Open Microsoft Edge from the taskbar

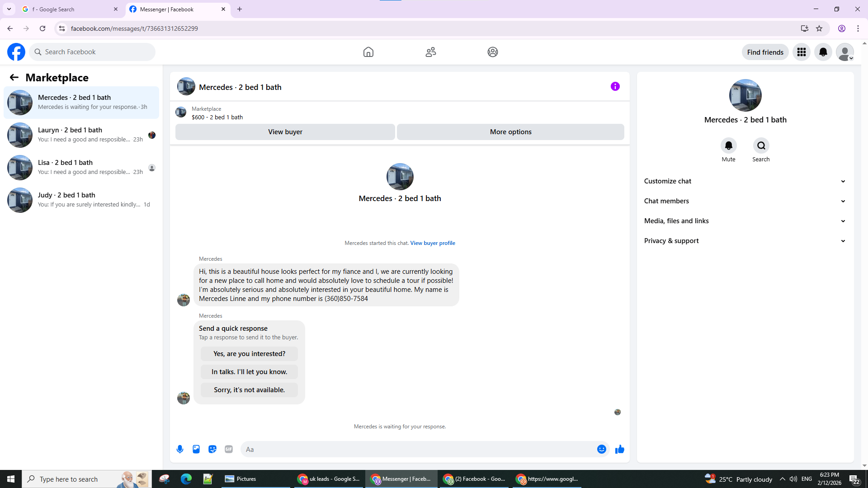[x=186, y=479]
